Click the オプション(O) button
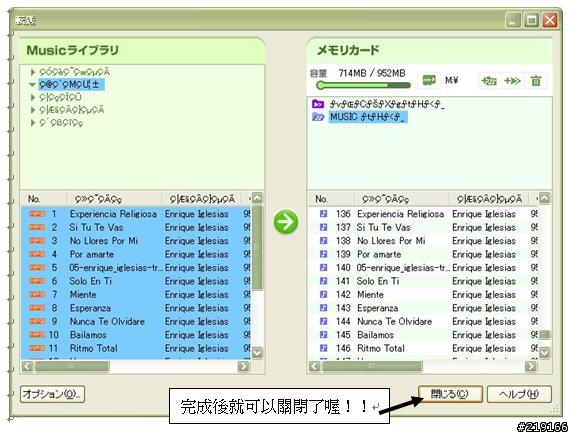The height and width of the screenshot is (435, 573). pos(53,394)
